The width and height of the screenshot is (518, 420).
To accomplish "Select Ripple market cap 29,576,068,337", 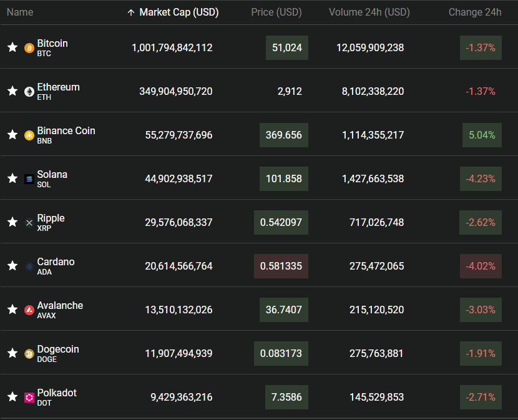I will [x=178, y=222].
